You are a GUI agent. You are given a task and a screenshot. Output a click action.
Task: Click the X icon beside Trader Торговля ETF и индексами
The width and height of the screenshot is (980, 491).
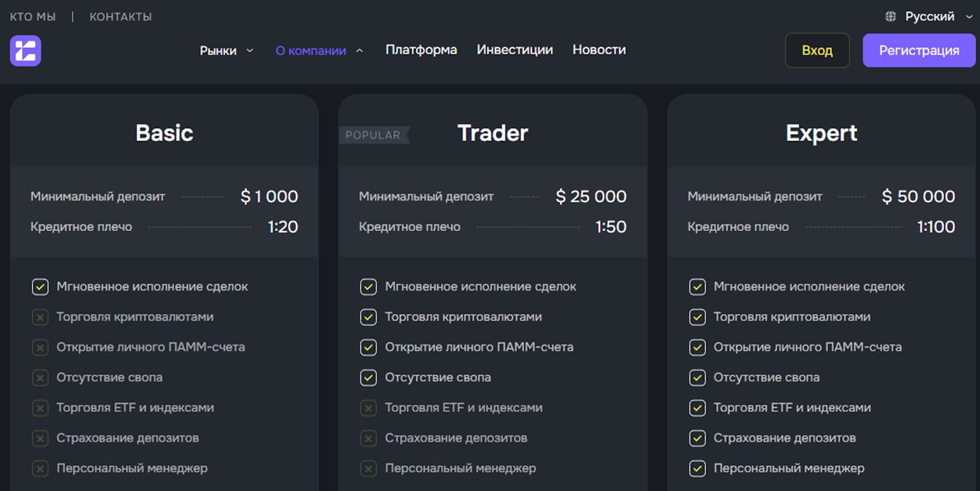coord(368,408)
